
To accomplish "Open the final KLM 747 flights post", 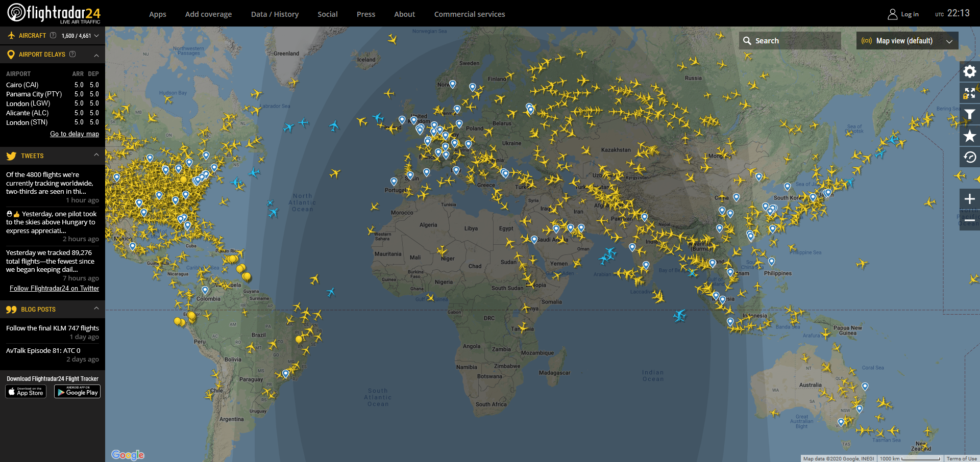I will [x=53, y=328].
